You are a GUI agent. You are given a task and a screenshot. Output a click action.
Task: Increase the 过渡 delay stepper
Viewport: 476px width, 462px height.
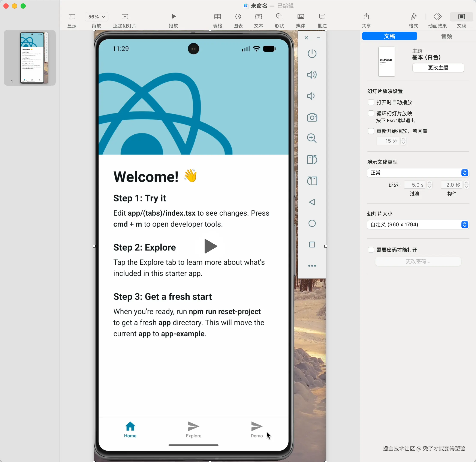429,183
